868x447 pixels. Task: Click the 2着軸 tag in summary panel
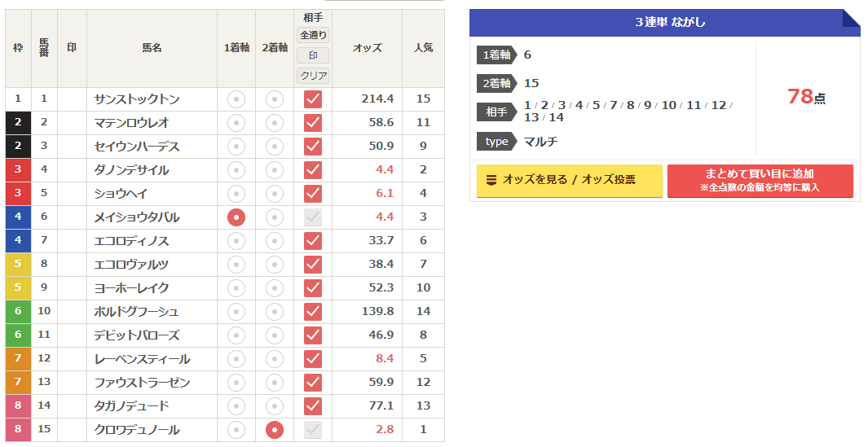click(x=496, y=83)
